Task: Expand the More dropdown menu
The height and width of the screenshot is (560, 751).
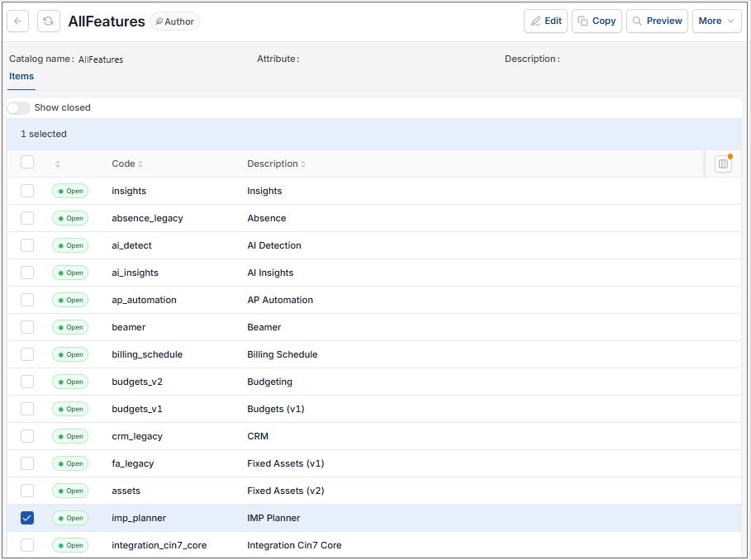Action: [716, 21]
